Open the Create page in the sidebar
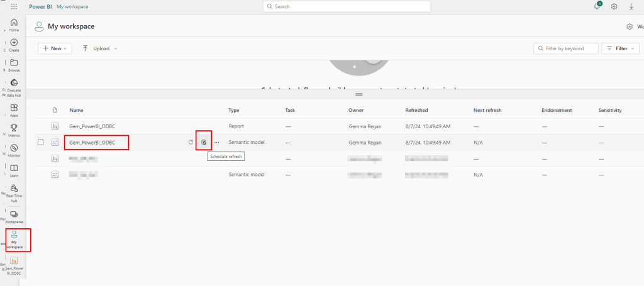Viewport: 644px width, 286px height. click(x=14, y=45)
